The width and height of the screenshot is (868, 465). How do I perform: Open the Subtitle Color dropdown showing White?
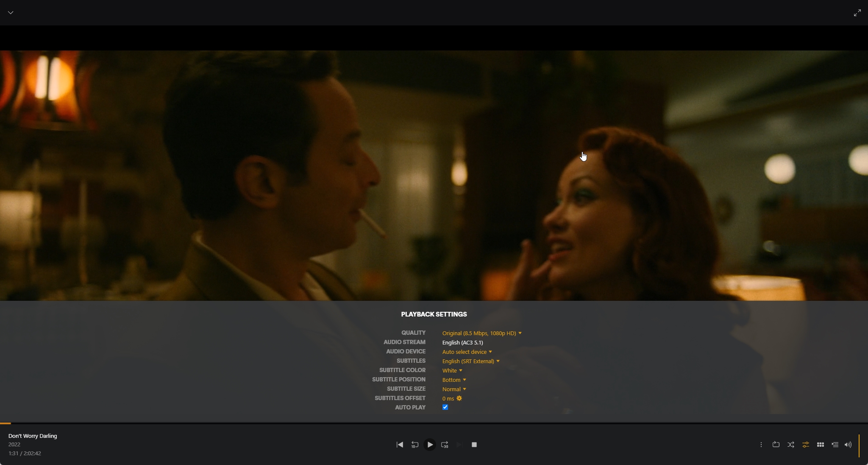452,370
